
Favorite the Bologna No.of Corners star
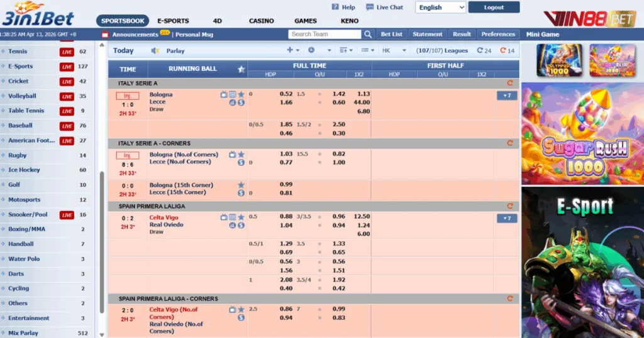pos(241,155)
